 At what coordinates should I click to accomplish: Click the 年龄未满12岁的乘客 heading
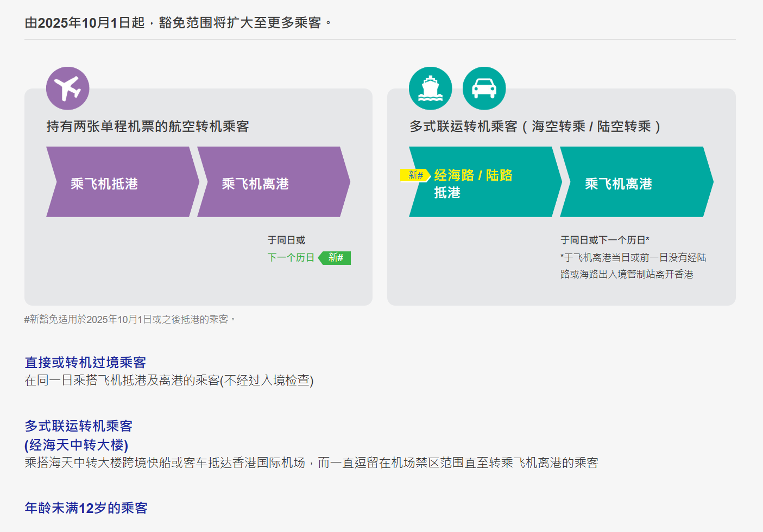pos(86,508)
